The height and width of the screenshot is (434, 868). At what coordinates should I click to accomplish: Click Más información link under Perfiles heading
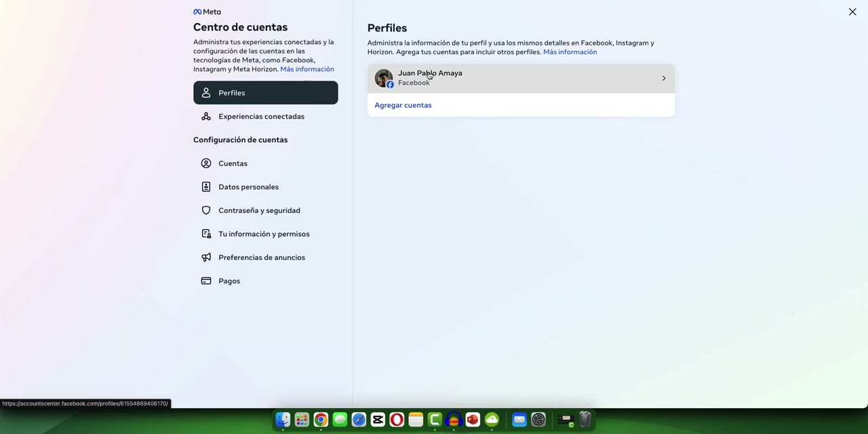point(570,52)
